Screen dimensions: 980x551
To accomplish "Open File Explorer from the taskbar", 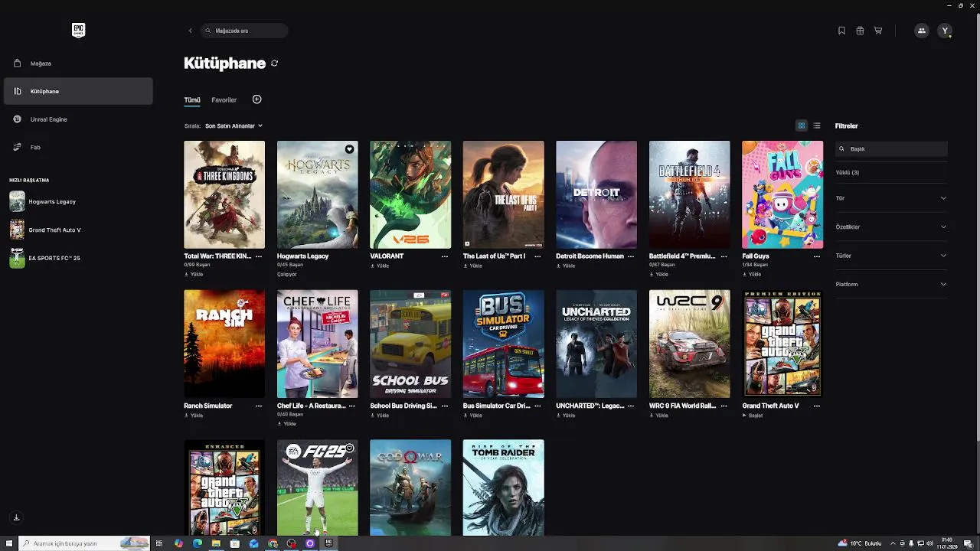I will 216,543.
